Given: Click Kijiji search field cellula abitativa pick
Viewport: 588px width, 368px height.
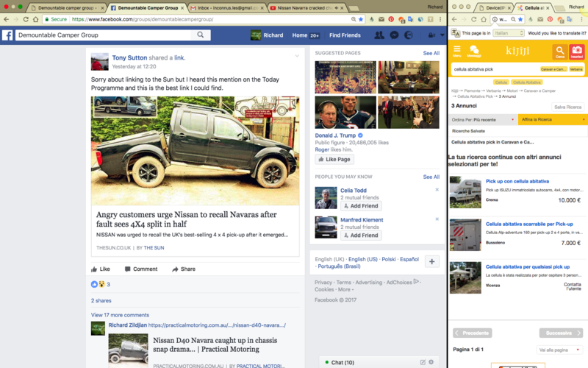Looking at the screenshot, I should coord(495,69).
